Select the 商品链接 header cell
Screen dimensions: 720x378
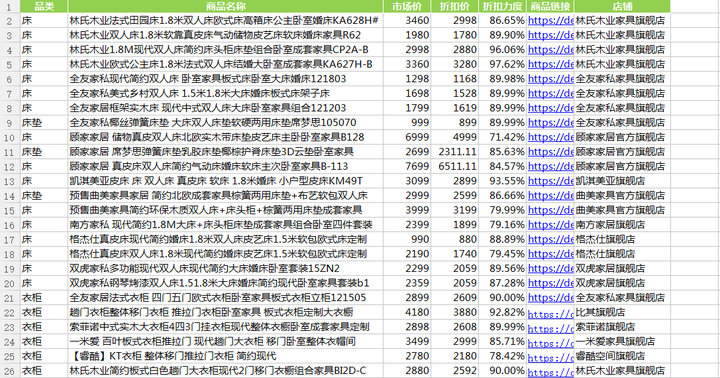(550, 6)
